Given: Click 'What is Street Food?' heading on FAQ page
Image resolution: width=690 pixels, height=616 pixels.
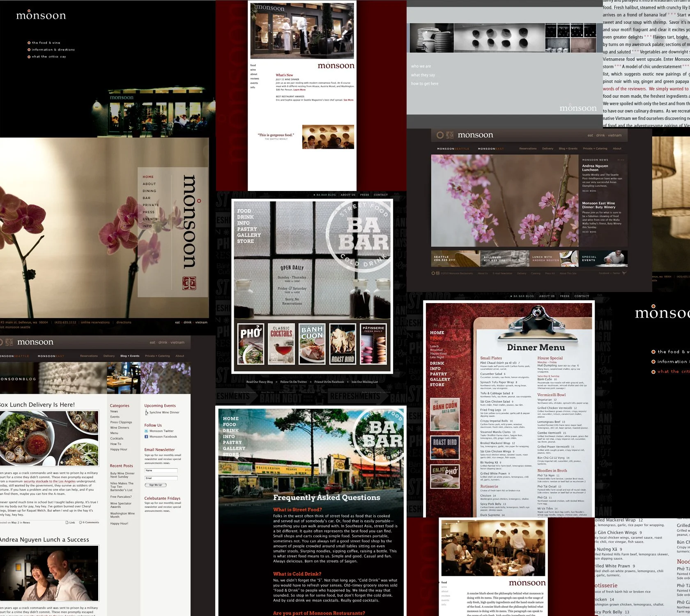Looking at the screenshot, I should click(x=297, y=509).
